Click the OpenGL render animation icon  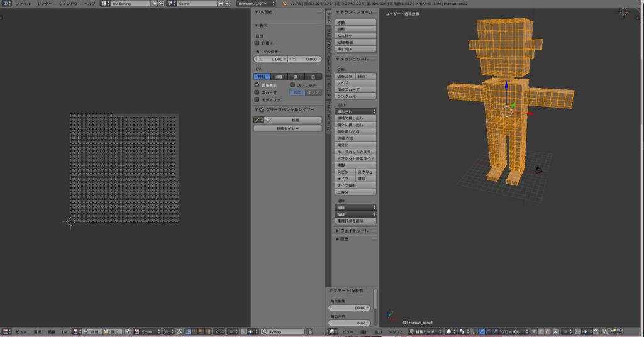pyautogui.click(x=619, y=332)
